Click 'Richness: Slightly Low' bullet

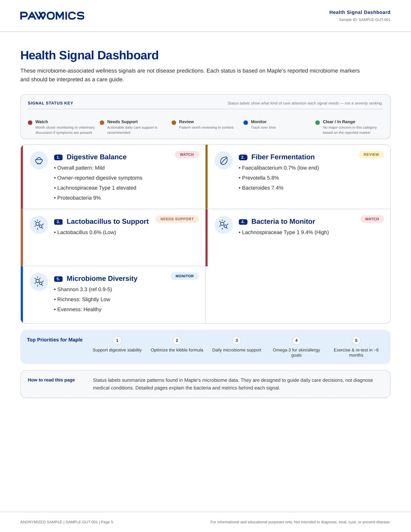82,299
